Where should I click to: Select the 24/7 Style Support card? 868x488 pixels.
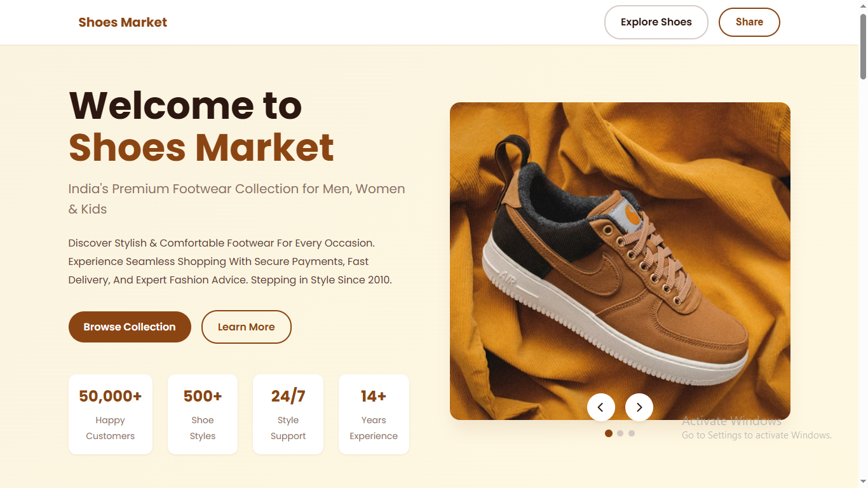pos(288,414)
